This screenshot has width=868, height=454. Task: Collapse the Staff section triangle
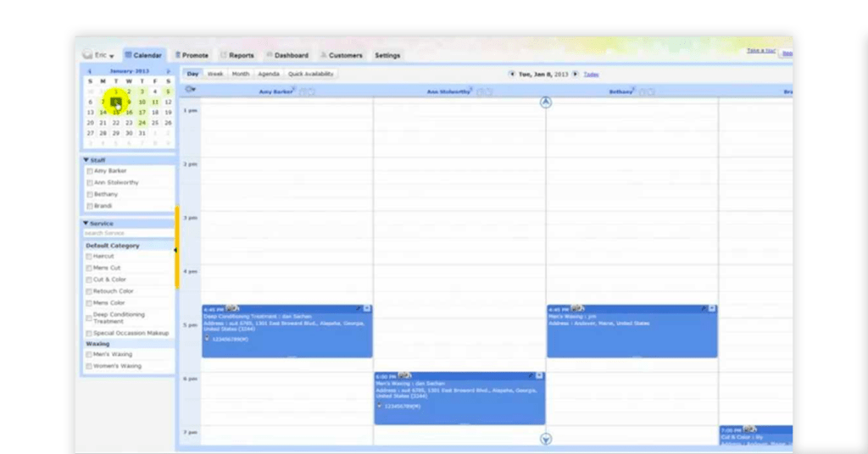coord(86,160)
